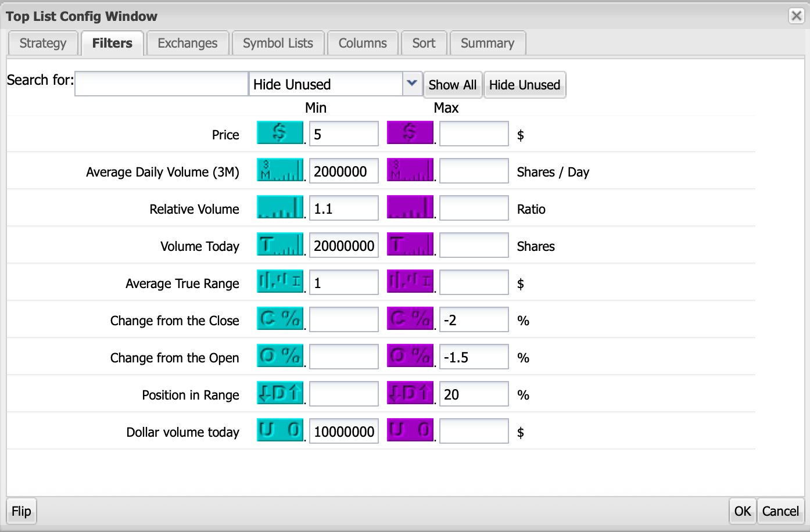Click the cyan Min Price dollar icon
This screenshot has height=532, width=810.
click(280, 133)
